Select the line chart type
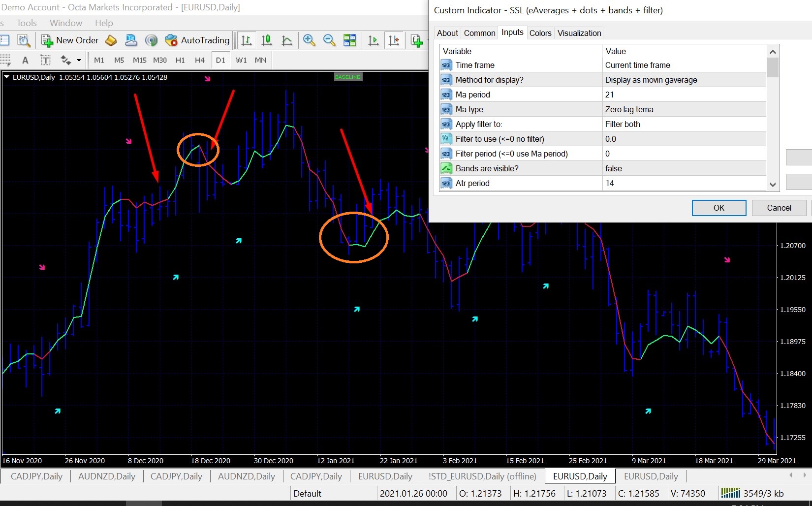 coord(287,40)
